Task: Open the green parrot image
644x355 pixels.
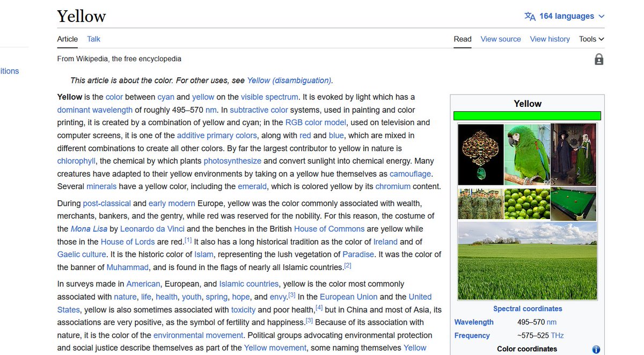Action: pos(527,155)
